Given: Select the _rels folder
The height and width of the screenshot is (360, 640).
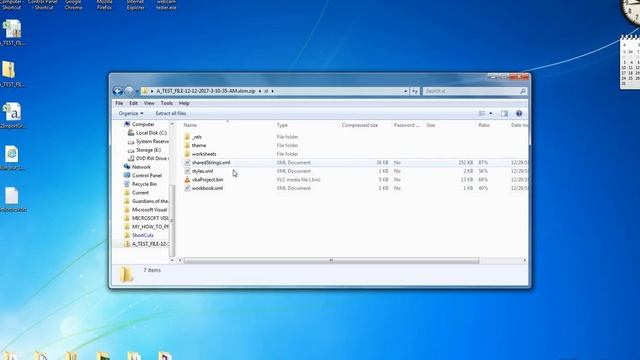Looking at the screenshot, I should coord(197,137).
